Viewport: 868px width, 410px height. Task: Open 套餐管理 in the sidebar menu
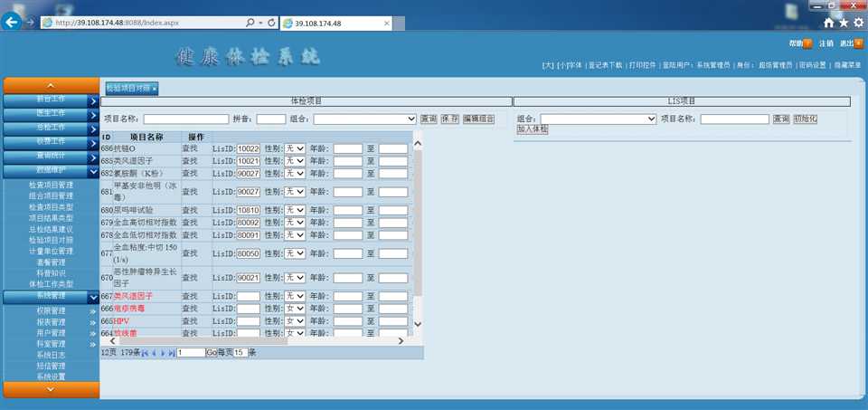[x=51, y=262]
